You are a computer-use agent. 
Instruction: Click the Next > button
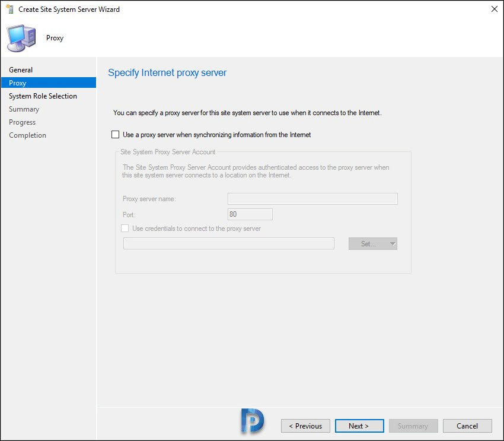pos(359,426)
